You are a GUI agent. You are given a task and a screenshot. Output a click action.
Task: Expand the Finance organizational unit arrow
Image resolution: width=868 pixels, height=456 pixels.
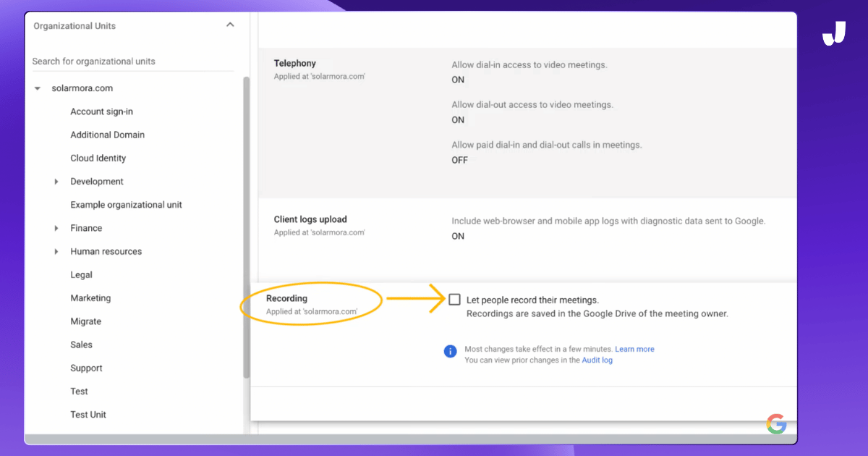tap(56, 228)
